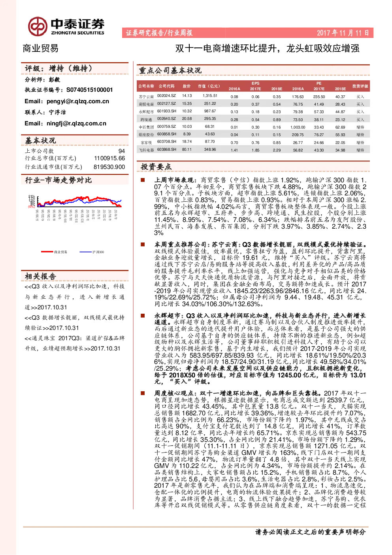Viewport: 392px width, 555px height.
Task: Click the red 商业贸易 legend line
Action: tap(47, 252)
